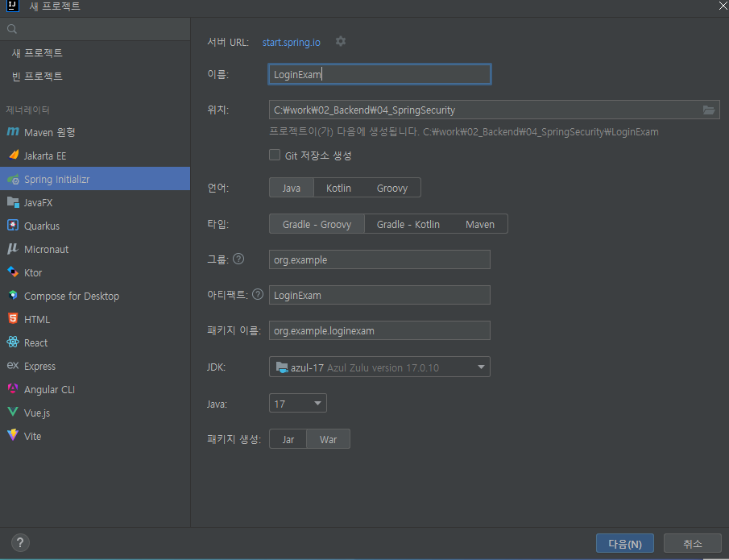Select Java as the language

[x=292, y=188]
